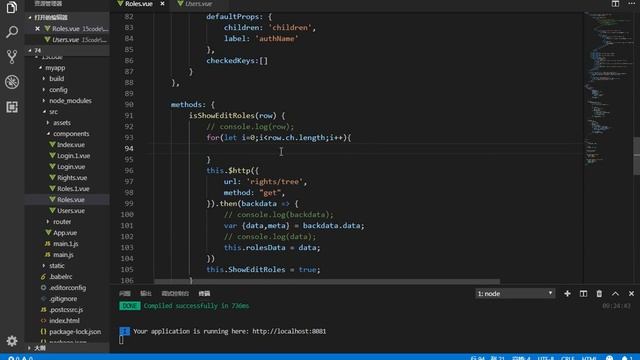Collapse the 74 workspace folder section

(x=30, y=51)
